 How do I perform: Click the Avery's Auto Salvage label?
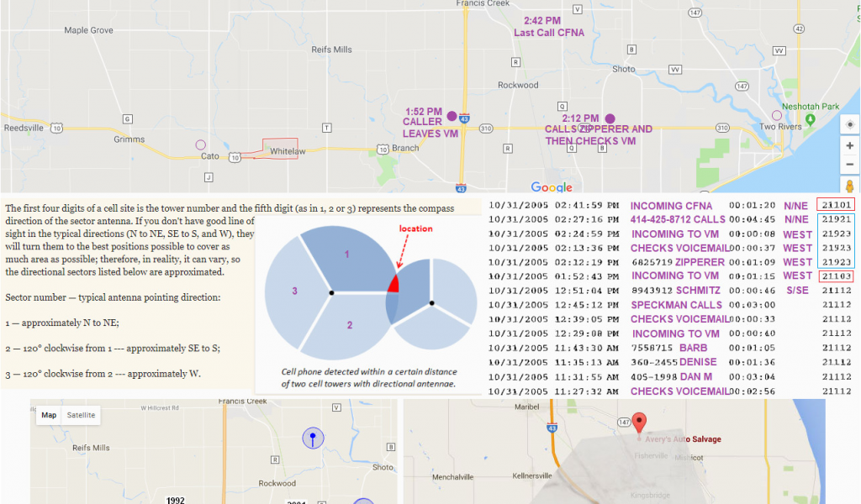[x=683, y=439]
